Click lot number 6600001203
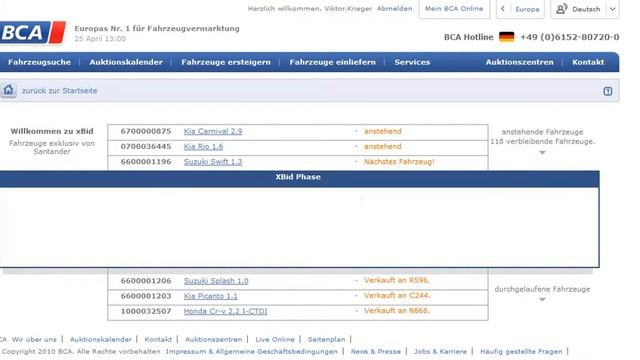Screen dimensions: 640x360 tap(146, 296)
